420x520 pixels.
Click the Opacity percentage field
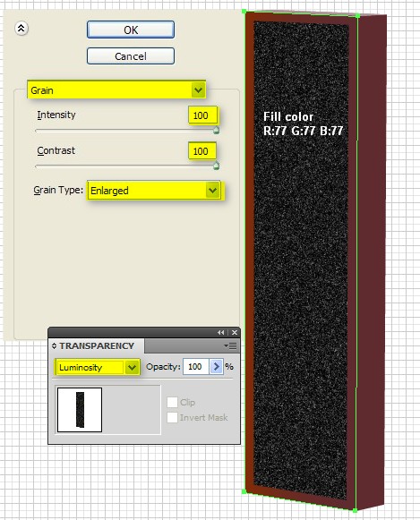tap(196, 367)
